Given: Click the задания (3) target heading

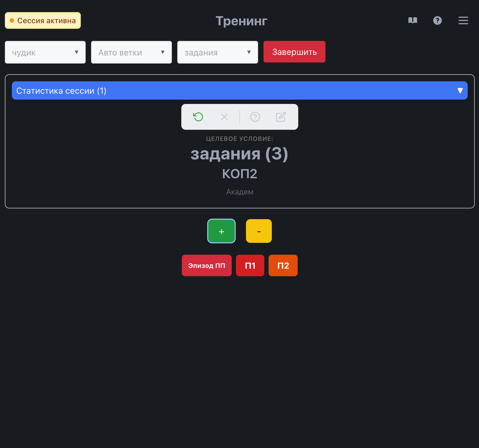Looking at the screenshot, I should pos(239,154).
